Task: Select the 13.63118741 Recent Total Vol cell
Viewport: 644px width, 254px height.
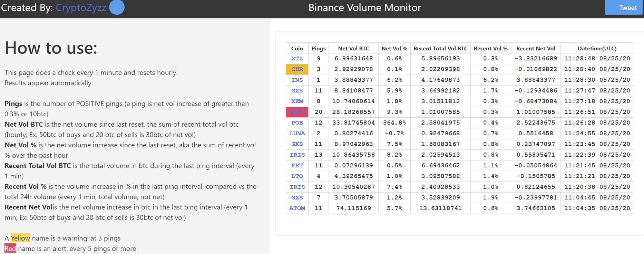Action: click(x=440, y=208)
